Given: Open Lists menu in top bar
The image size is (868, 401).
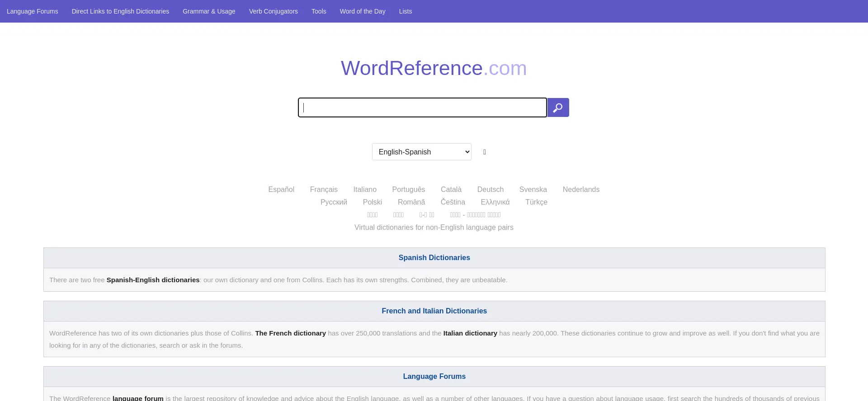Looking at the screenshot, I should pyautogui.click(x=406, y=11).
